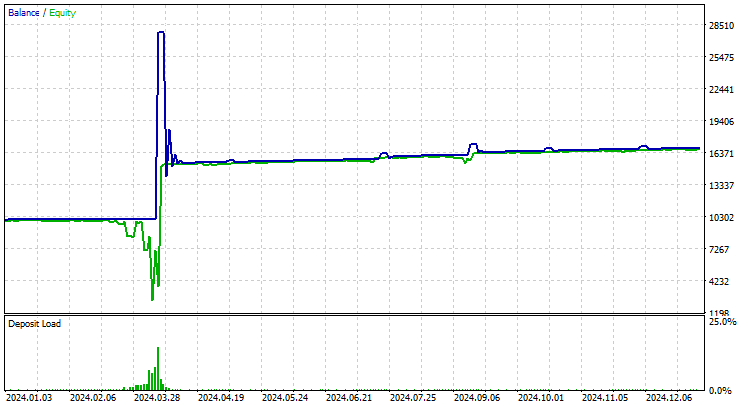Viewport: 749px width, 407px height.
Task: Click the 2024.10.01 date label
Action: (x=541, y=397)
